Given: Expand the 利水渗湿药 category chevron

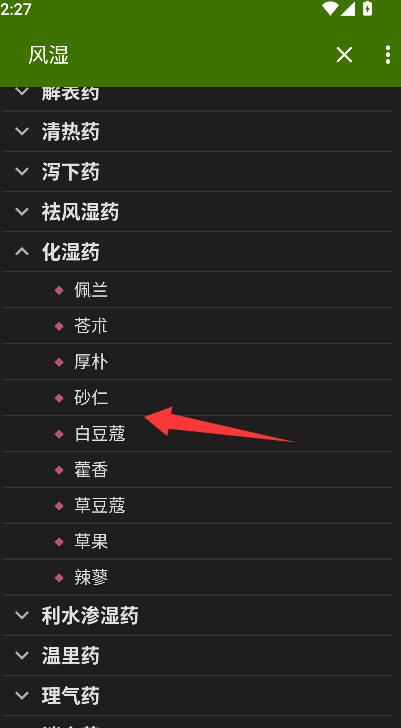Looking at the screenshot, I should 22,616.
